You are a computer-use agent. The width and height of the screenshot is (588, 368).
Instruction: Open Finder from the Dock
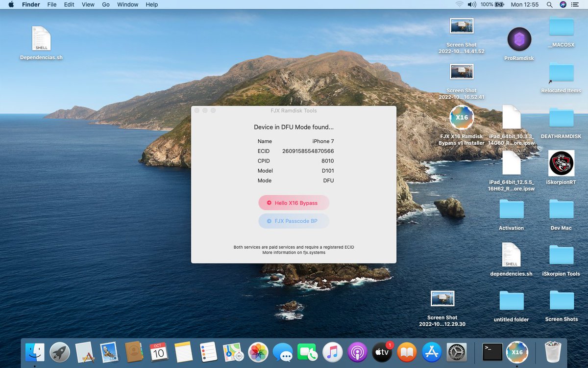[x=35, y=352]
